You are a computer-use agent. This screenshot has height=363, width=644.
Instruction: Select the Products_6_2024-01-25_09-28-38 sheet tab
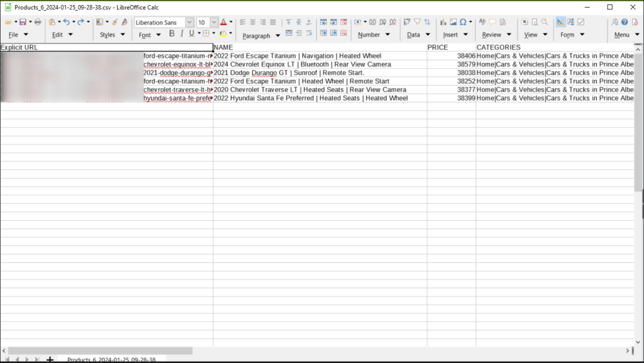pos(112,359)
